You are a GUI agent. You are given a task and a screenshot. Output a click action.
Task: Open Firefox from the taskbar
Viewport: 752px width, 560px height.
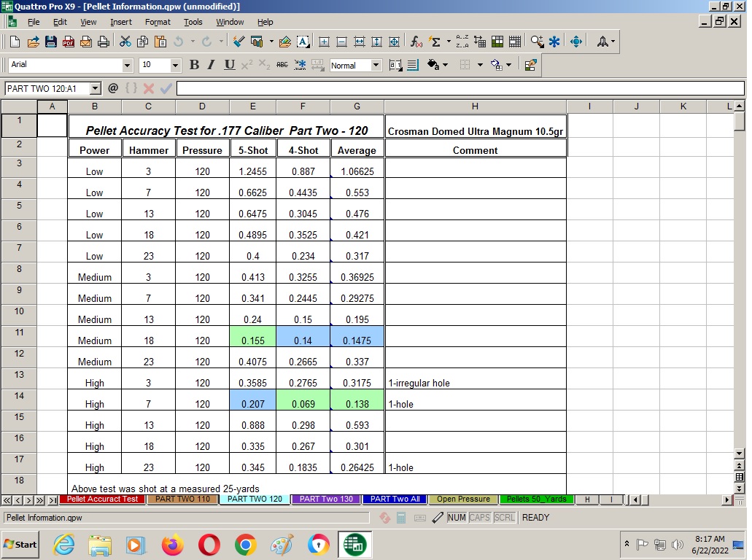click(172, 545)
